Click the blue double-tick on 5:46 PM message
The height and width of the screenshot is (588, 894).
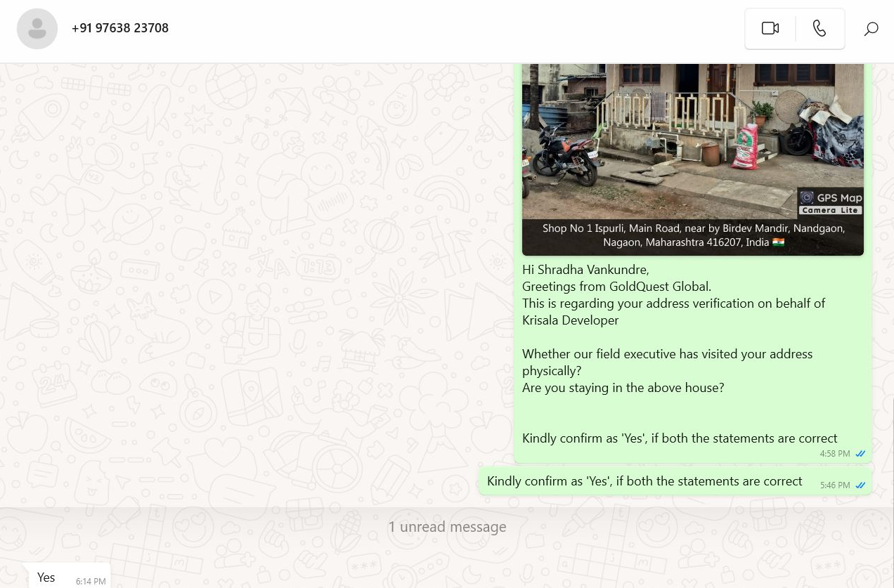(x=860, y=485)
